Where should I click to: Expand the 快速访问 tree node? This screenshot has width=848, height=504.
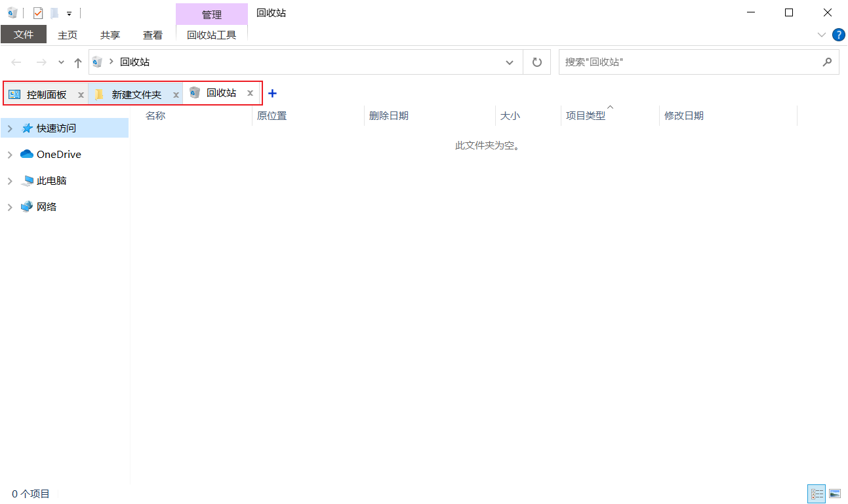click(x=10, y=128)
